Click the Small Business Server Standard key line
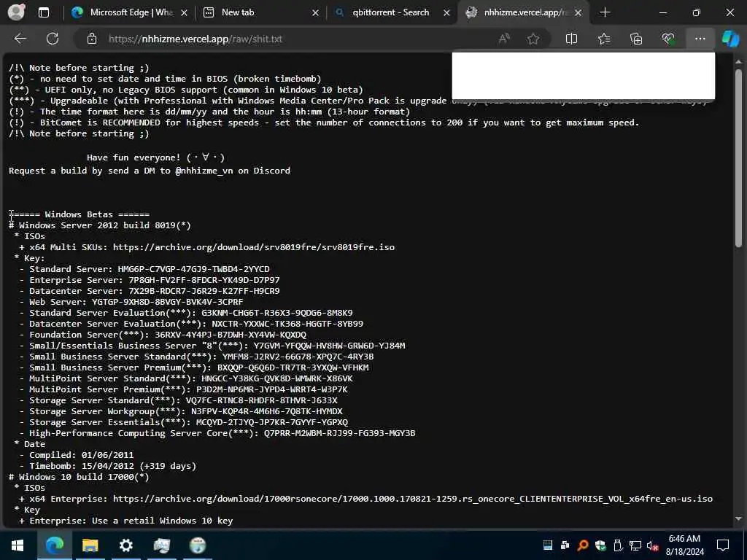The height and width of the screenshot is (560, 747). coord(196,357)
